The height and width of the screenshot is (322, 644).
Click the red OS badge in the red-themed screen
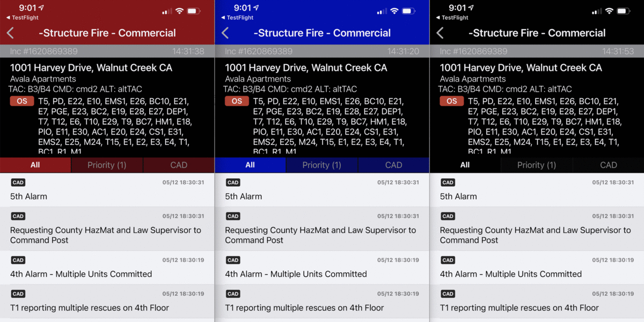pyautogui.click(x=22, y=101)
